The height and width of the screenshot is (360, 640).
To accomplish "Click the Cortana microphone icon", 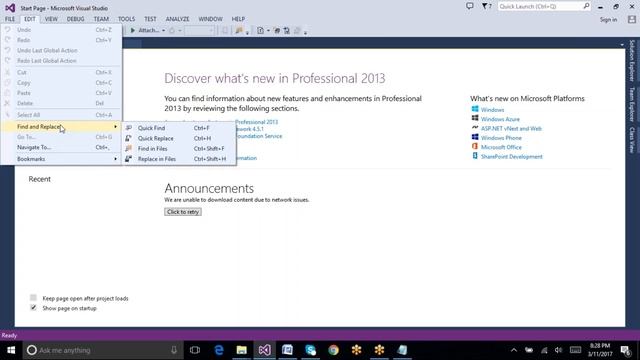I will (174, 350).
